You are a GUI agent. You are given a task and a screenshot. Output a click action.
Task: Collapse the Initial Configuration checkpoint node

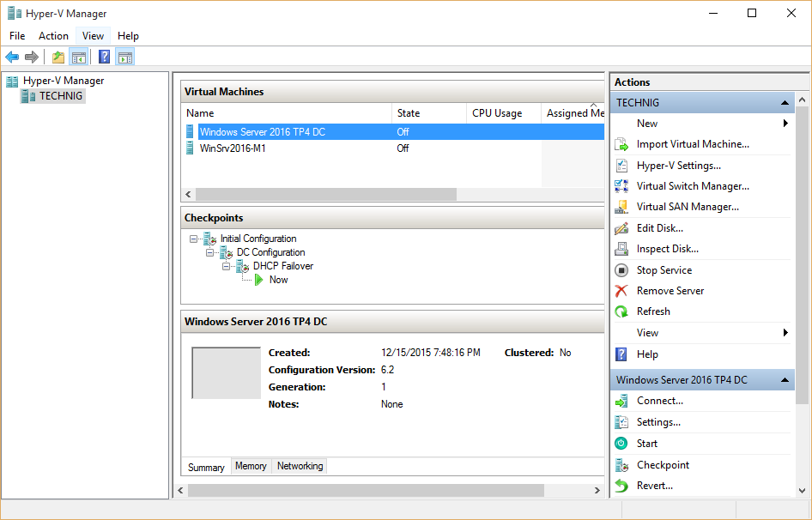(193, 239)
